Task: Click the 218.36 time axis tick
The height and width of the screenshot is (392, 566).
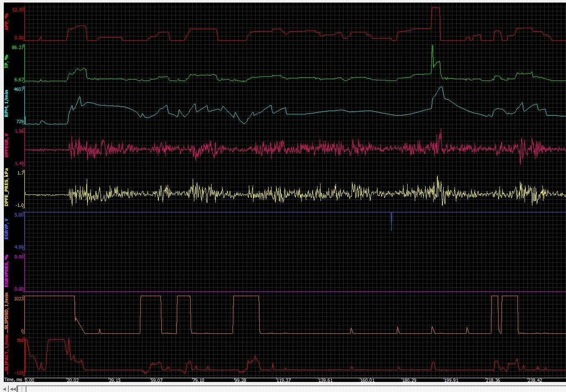Action: pyautogui.click(x=493, y=380)
